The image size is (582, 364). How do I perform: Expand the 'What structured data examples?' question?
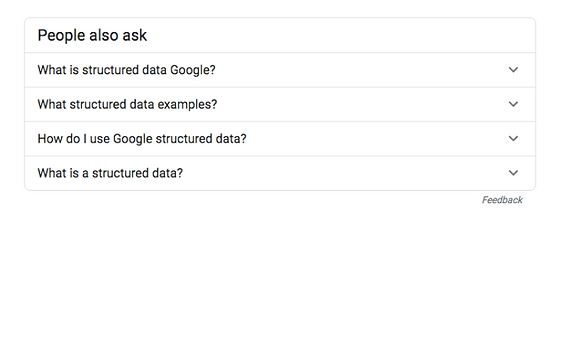(x=280, y=104)
